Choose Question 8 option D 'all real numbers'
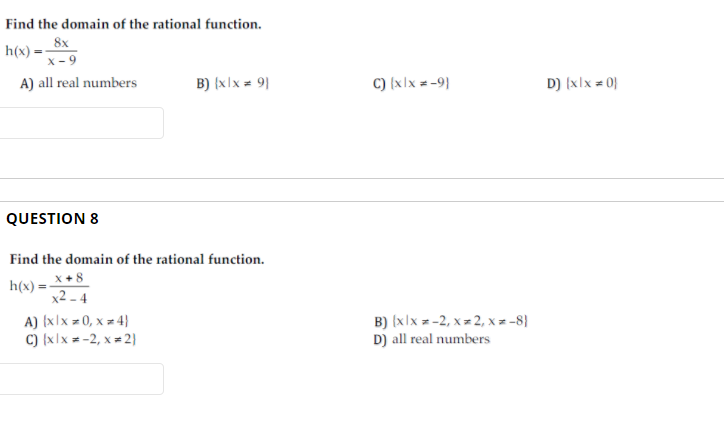This screenshot has height=431, width=724. (432, 339)
